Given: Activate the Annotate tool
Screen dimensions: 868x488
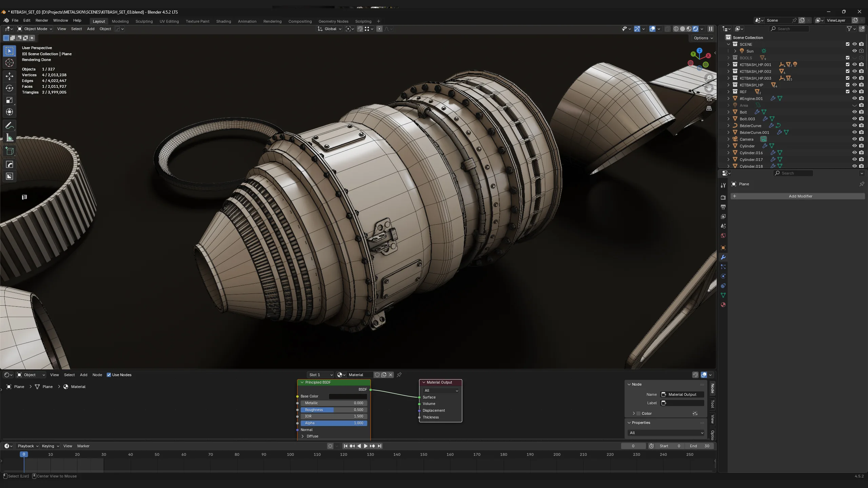Looking at the screenshot, I should point(9,126).
